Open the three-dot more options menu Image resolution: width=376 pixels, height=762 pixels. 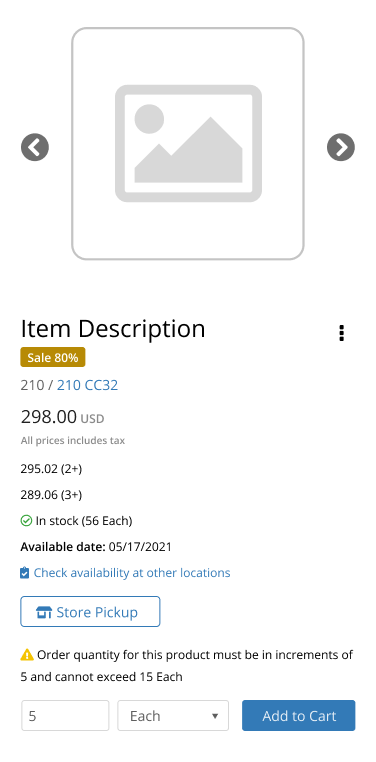(342, 333)
